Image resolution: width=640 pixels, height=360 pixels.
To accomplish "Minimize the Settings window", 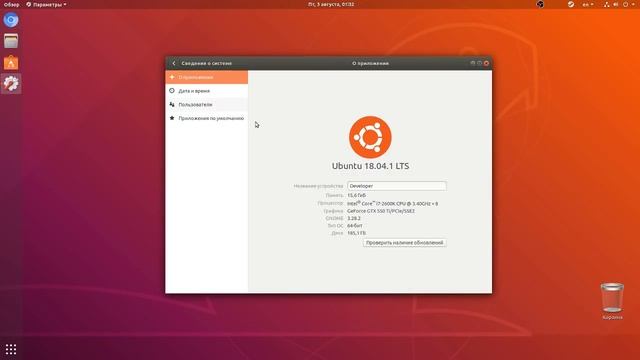I will click(473, 63).
